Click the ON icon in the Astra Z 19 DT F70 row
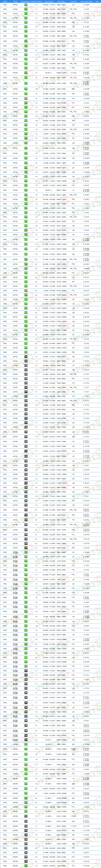 point(26,496)
